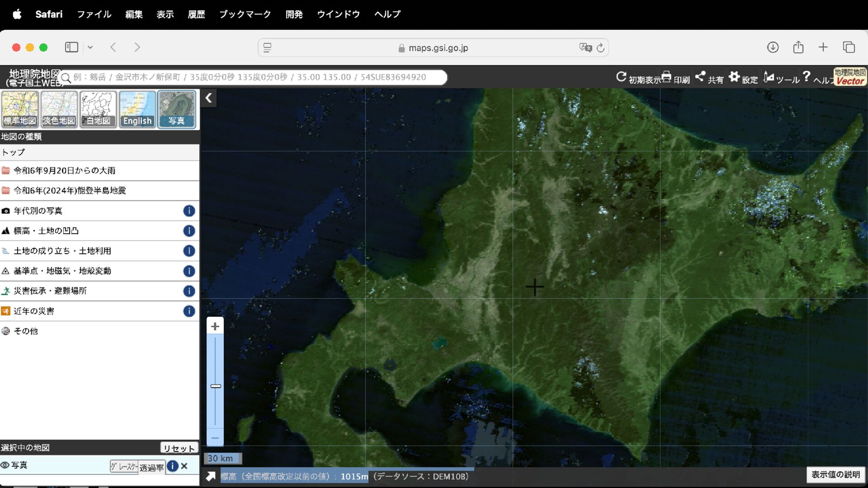Switch to 標準地図 standard map
868x488 pixels.
20,109
